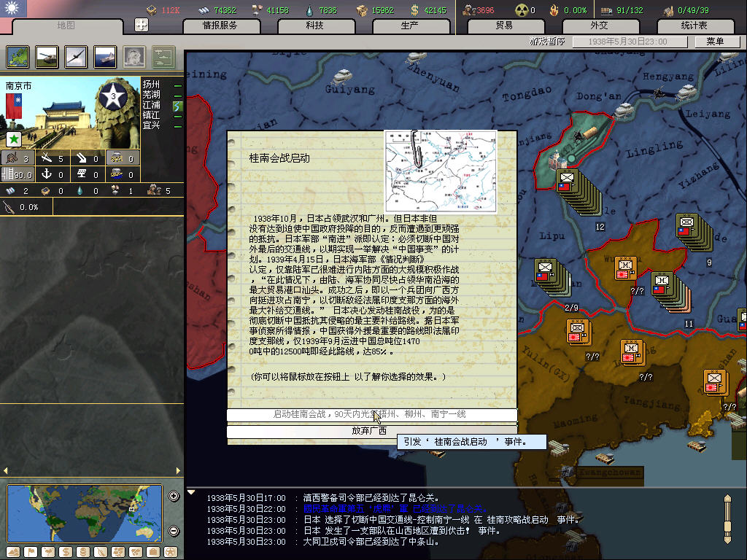
Task: Click the event map thumbnail with paperclip
Action: (441, 171)
